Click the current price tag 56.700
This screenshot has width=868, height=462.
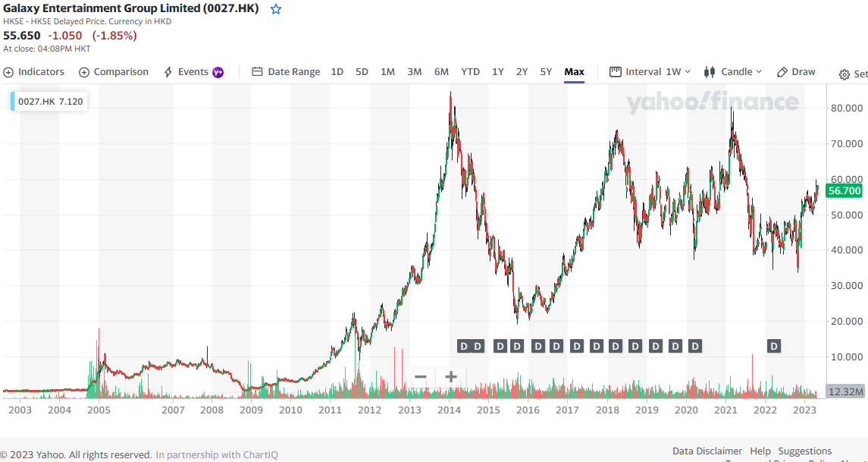pyautogui.click(x=844, y=191)
